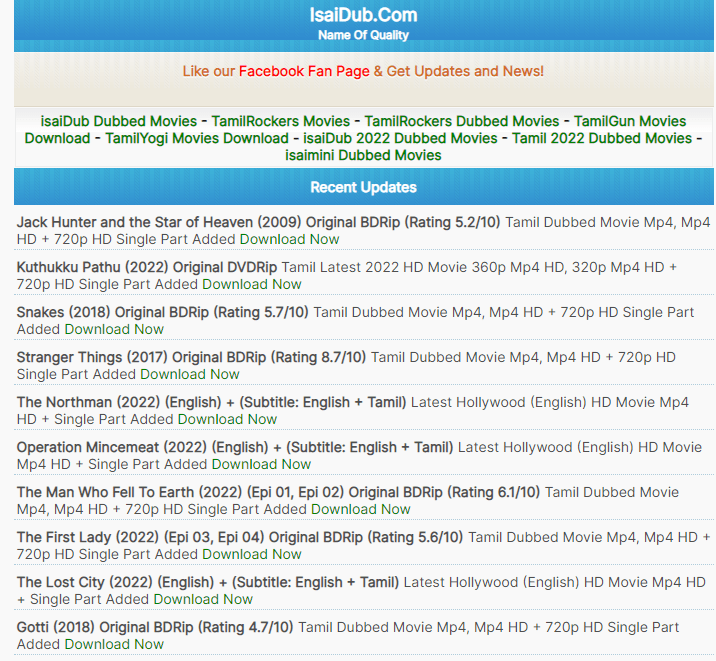Open TamilRockers Dubbed Movies link
This screenshot has height=661, width=716.
click(462, 121)
